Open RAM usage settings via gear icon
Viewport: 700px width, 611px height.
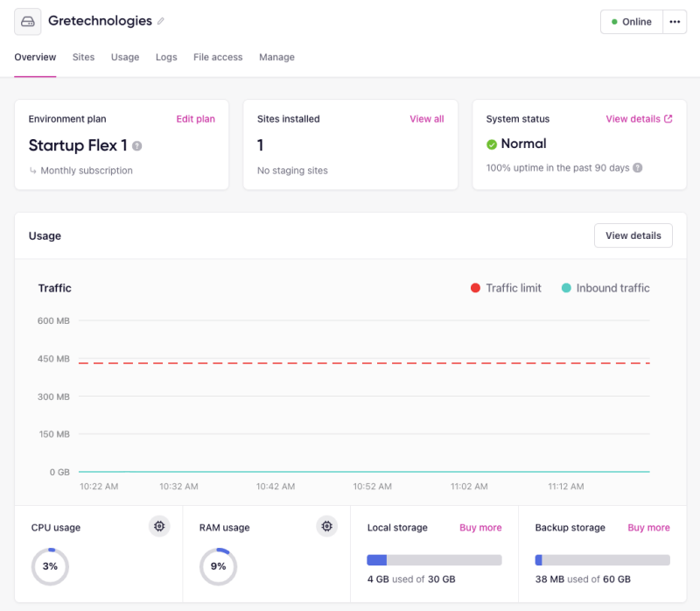click(x=326, y=526)
